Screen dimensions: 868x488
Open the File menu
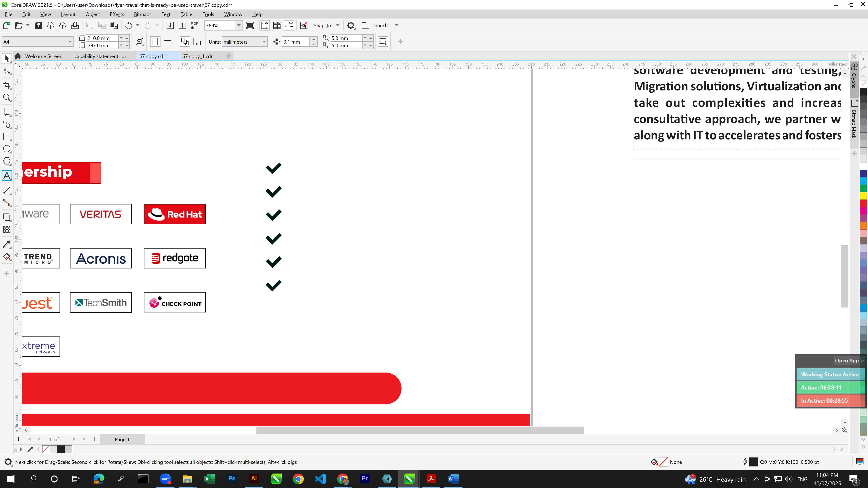pos(8,14)
